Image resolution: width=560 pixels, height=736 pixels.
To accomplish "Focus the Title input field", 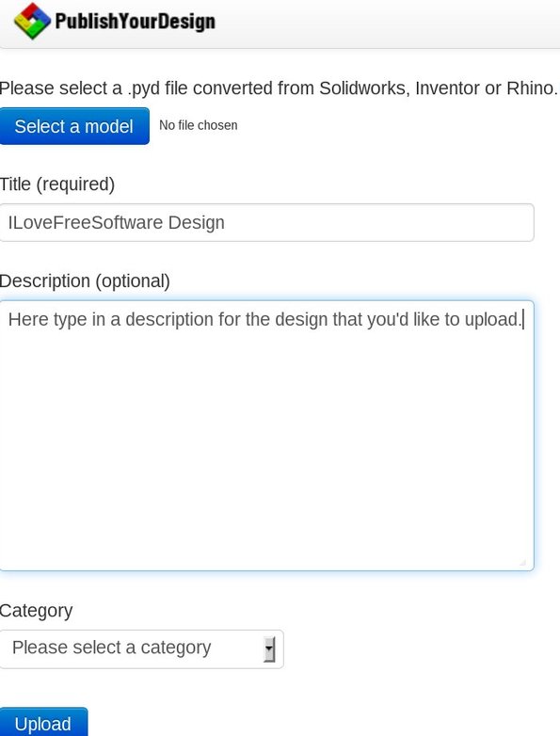I will point(266,222).
